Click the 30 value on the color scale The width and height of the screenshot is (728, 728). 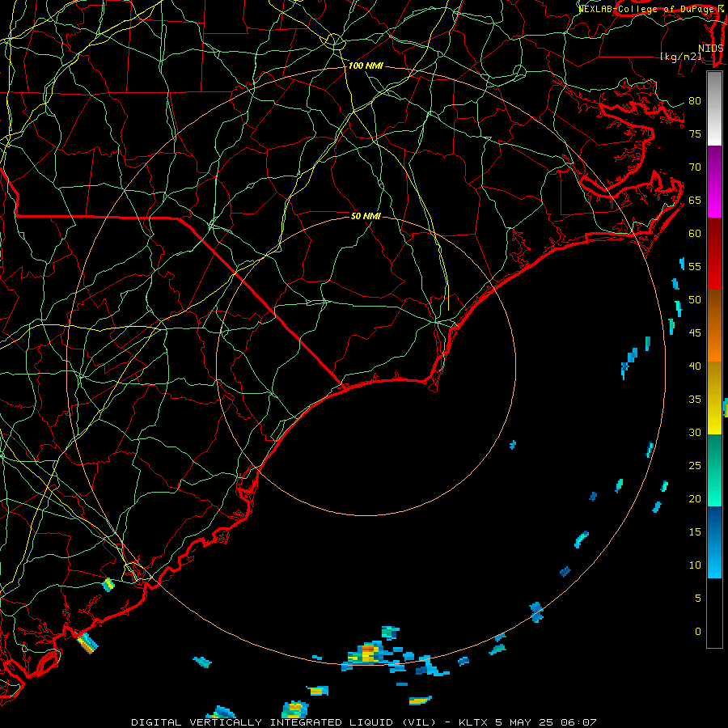695,432
